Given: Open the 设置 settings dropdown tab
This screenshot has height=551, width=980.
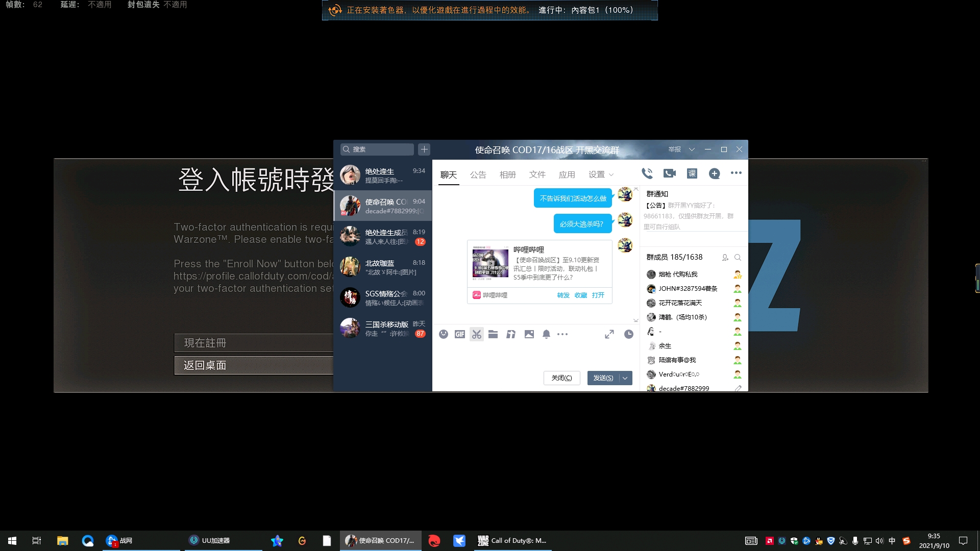Looking at the screenshot, I should click(x=601, y=174).
